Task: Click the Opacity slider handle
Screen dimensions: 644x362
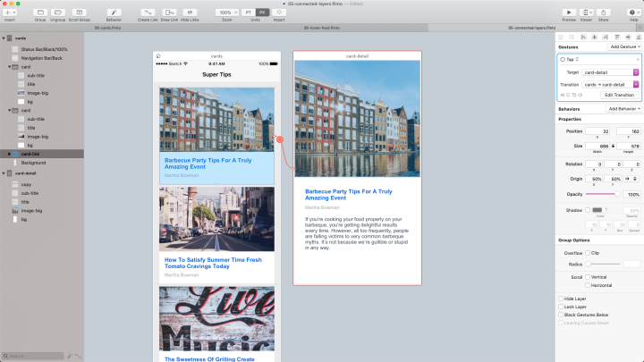Action: [x=617, y=194]
